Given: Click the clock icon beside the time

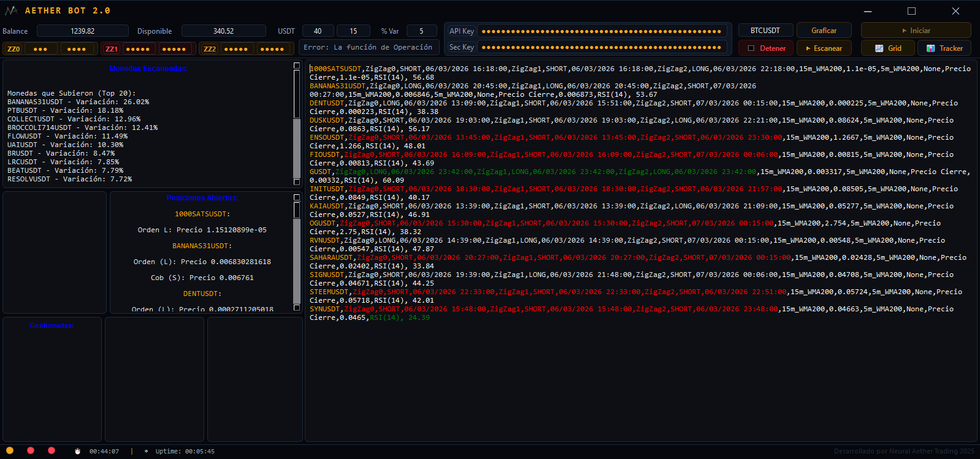Looking at the screenshot, I should coord(78,451).
